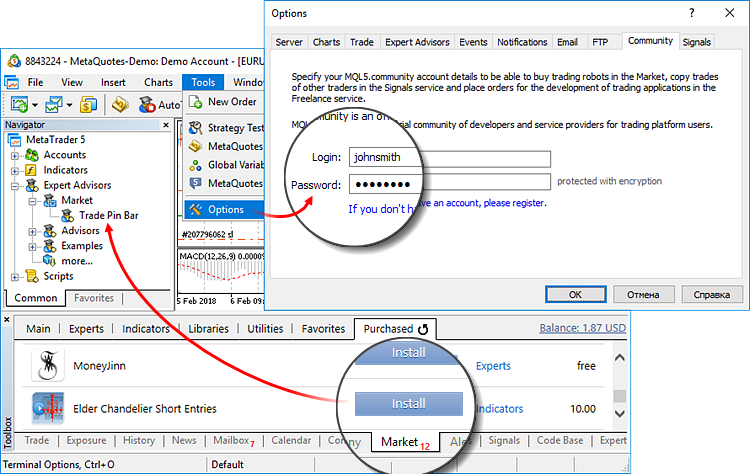
Task: Click the Examples folder icon in Navigator
Action: (50, 246)
